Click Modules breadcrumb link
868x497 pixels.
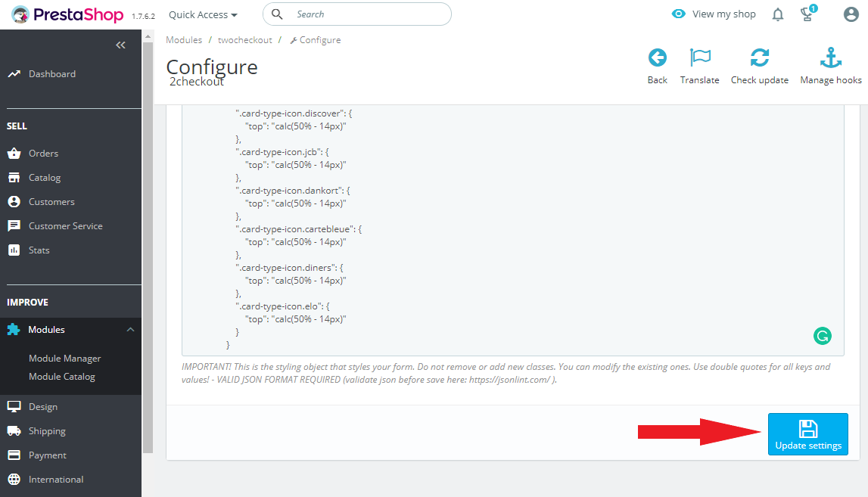184,40
